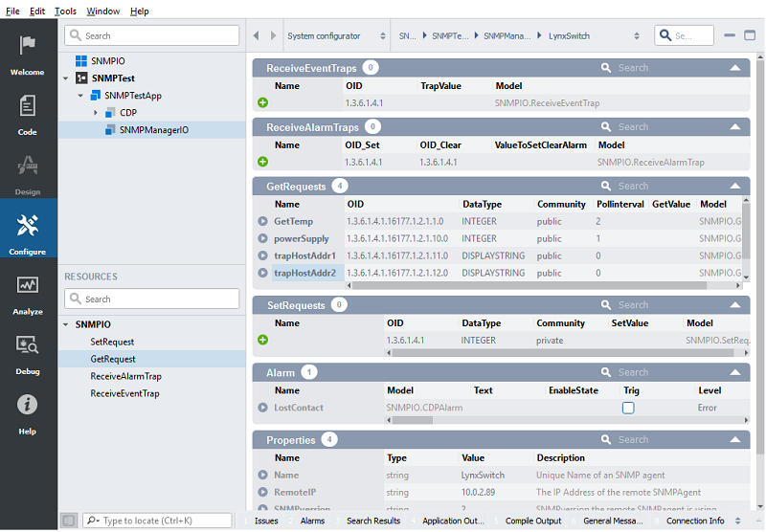This screenshot has width=766, height=532.
Task: Click the Help info icon
Action: click(x=28, y=405)
